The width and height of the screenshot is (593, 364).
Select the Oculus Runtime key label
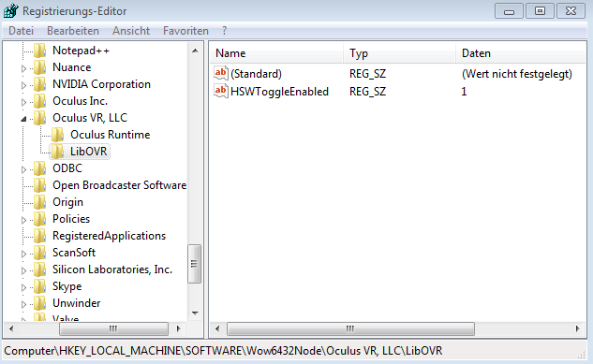110,135
